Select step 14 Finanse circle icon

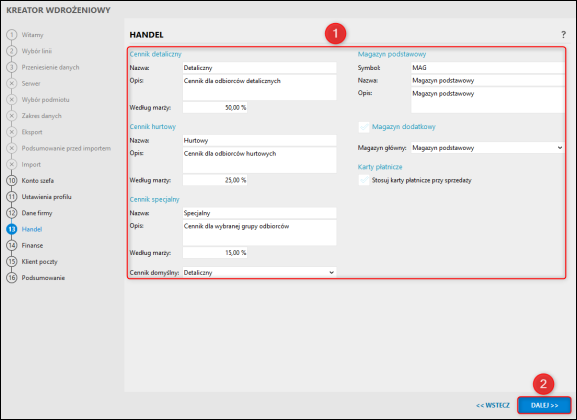(x=12, y=245)
